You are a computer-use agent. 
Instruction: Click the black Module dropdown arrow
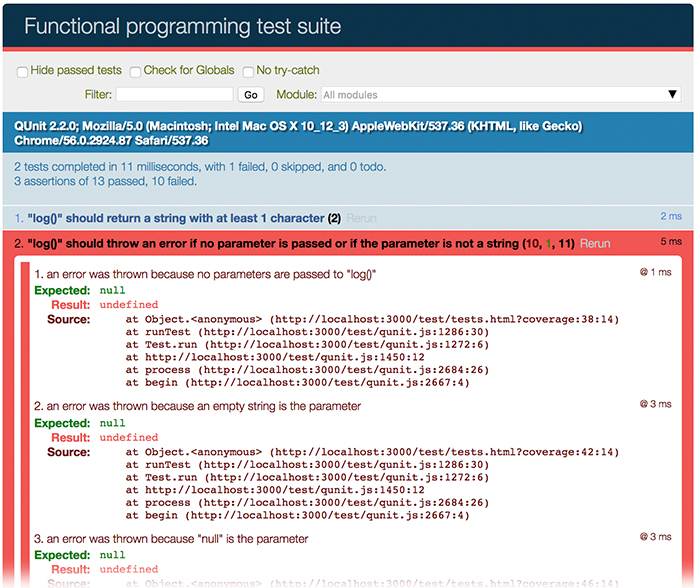(x=673, y=95)
